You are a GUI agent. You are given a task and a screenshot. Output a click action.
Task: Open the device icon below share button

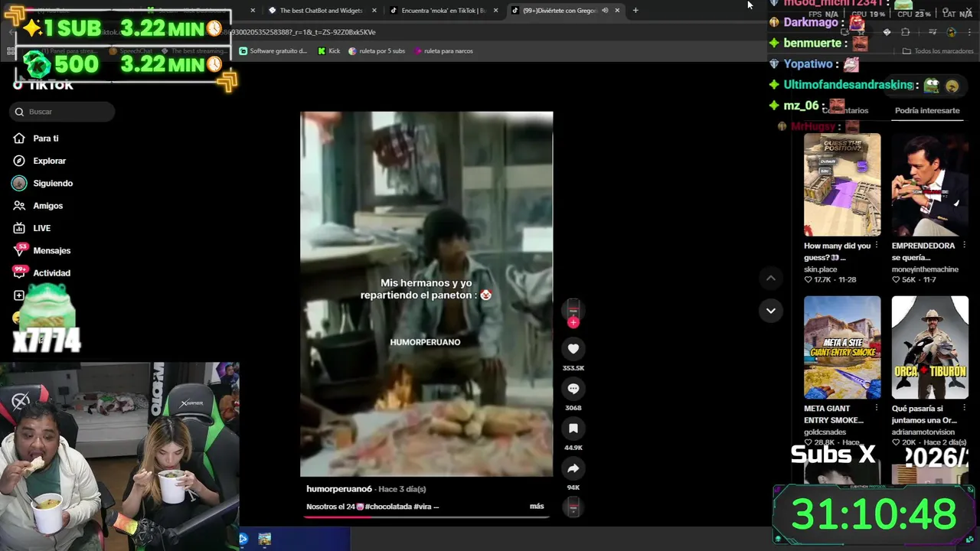573,507
